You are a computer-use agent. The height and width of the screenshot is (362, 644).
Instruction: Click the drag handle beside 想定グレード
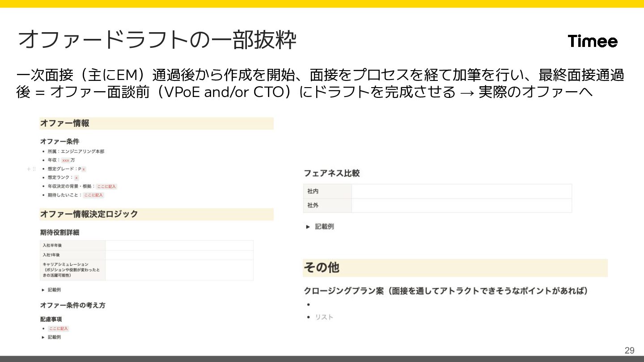pyautogui.click(x=34, y=169)
